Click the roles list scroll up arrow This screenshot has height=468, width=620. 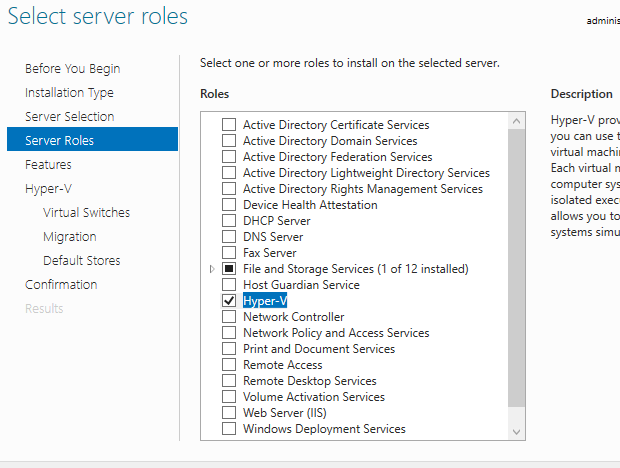pos(516,121)
